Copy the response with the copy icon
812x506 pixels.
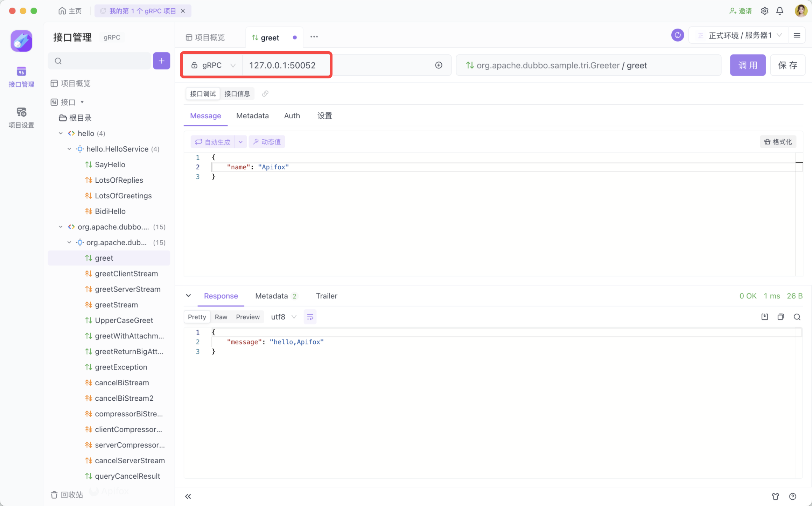(781, 317)
